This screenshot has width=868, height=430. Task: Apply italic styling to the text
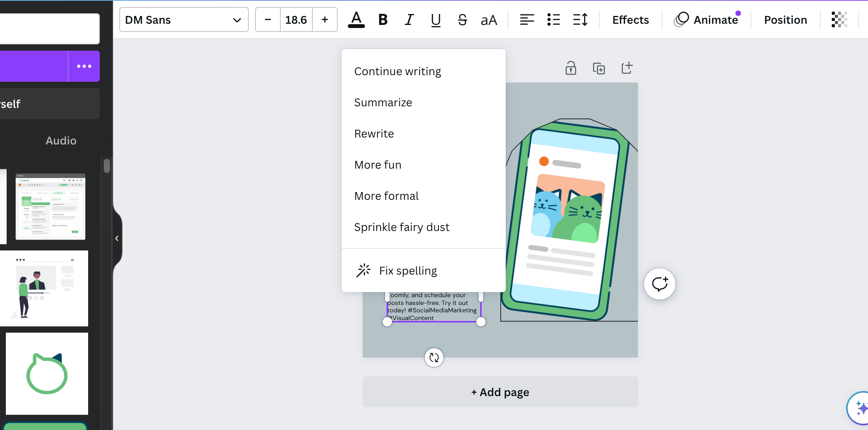(x=409, y=19)
